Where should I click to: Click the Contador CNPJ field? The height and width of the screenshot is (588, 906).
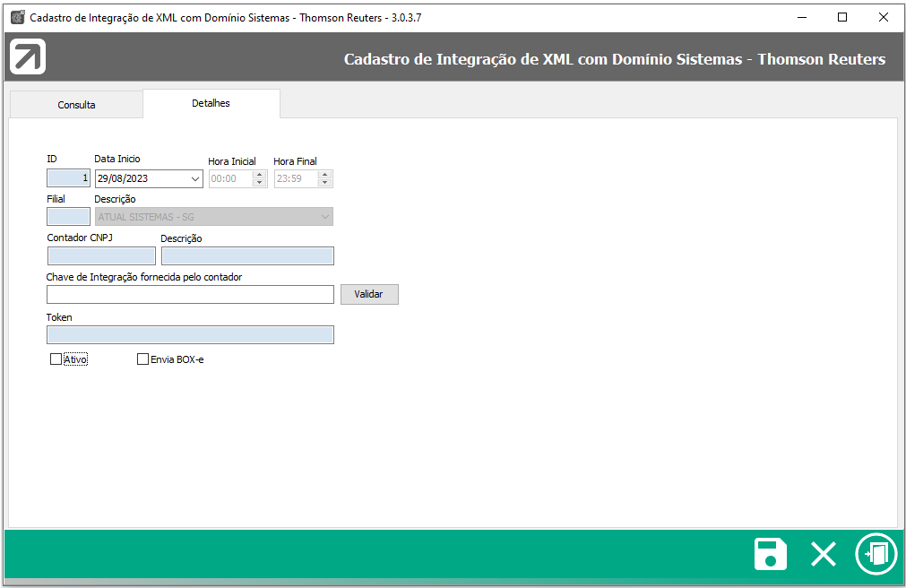tap(101, 255)
